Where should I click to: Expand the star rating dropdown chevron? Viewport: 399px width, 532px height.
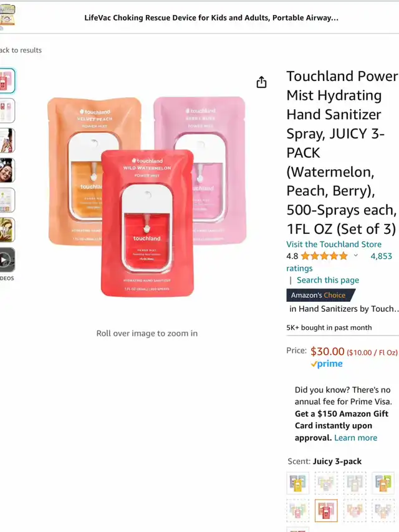click(355, 256)
